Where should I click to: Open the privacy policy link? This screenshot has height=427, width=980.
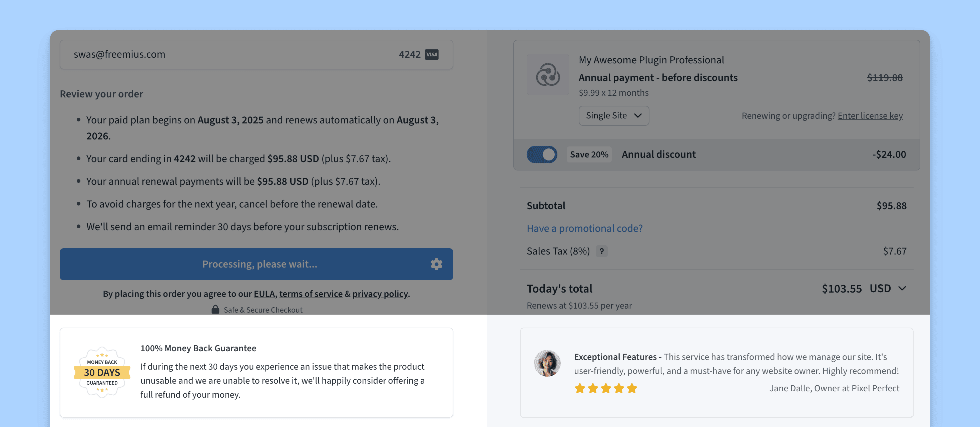(x=380, y=294)
